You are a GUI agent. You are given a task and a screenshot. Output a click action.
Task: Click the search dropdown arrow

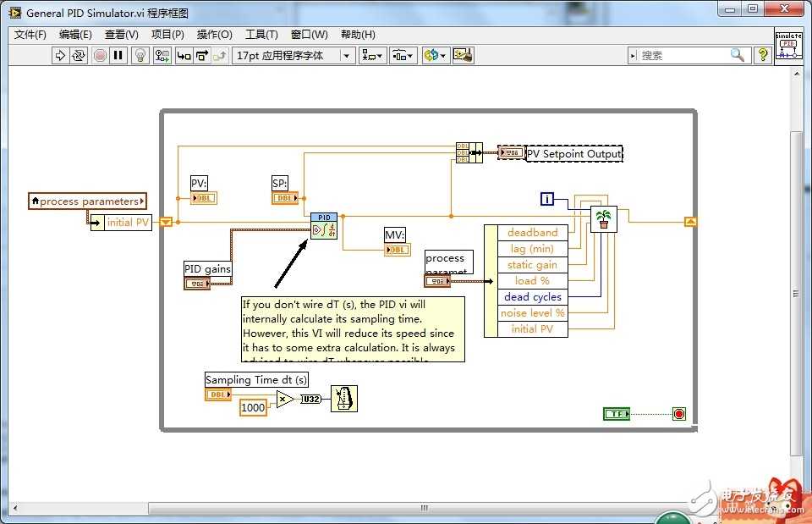pos(633,56)
